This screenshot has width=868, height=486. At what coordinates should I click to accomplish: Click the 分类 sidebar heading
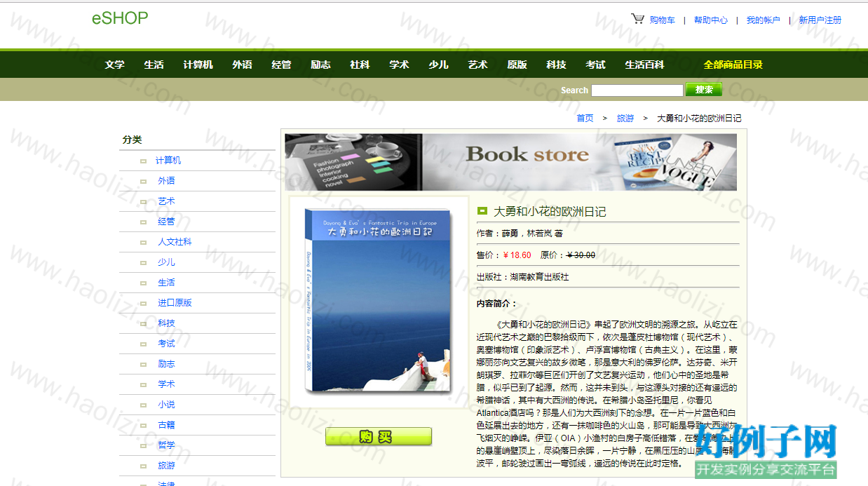132,140
